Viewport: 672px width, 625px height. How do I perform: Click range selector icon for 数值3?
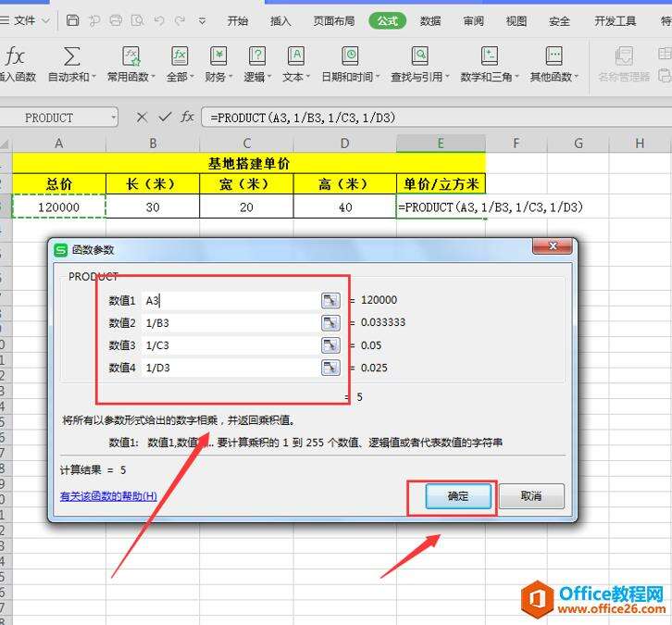pyautogui.click(x=330, y=345)
